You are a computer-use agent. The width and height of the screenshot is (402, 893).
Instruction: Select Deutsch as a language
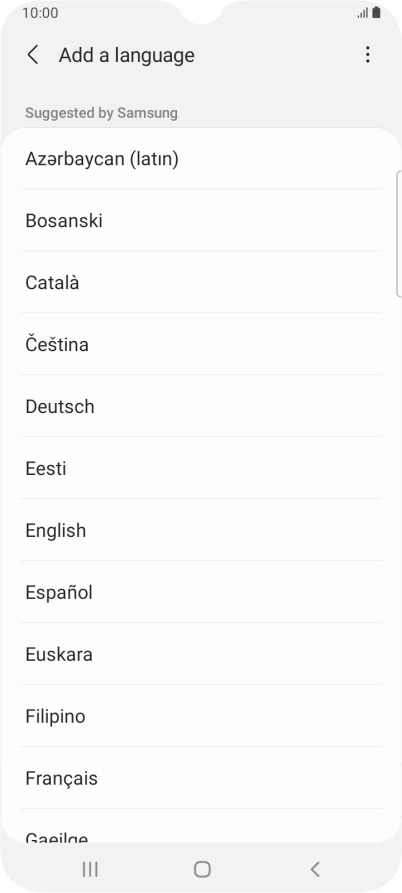point(201,407)
